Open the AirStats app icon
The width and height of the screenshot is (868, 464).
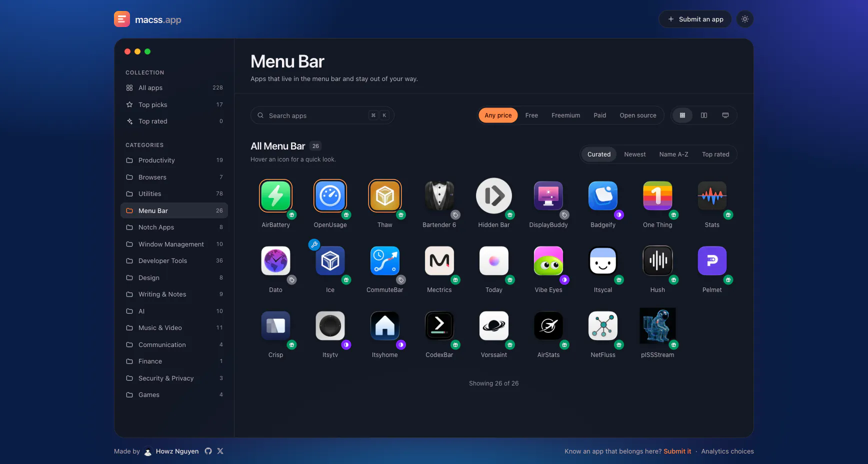click(548, 325)
